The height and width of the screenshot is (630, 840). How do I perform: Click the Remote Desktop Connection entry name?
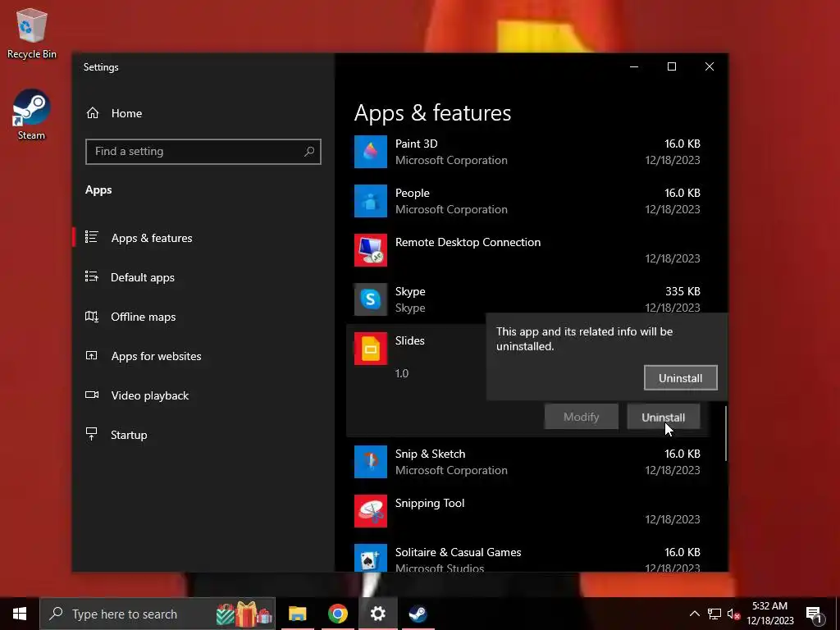(x=468, y=242)
